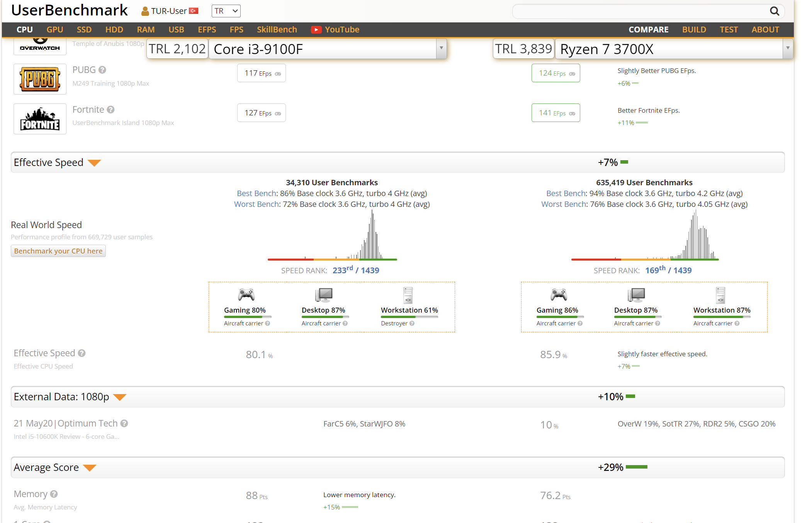Collapse the Average Score section

[90, 468]
